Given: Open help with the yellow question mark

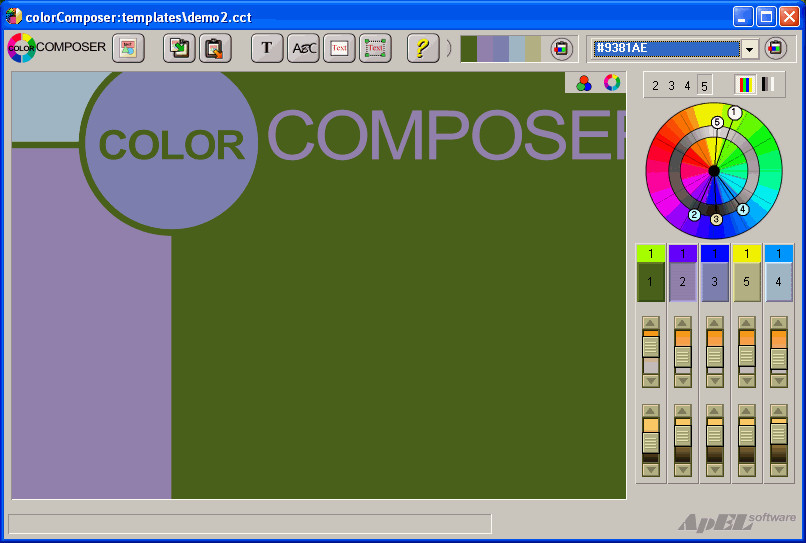Looking at the screenshot, I should pos(423,48).
